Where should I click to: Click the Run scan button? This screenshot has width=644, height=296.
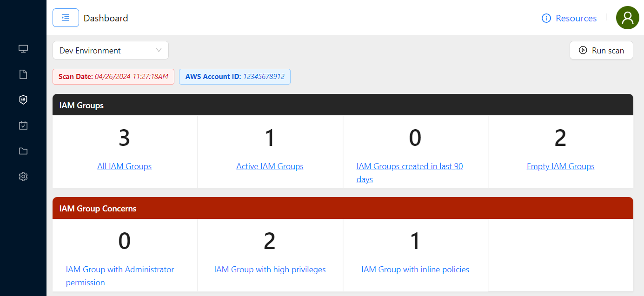point(601,50)
